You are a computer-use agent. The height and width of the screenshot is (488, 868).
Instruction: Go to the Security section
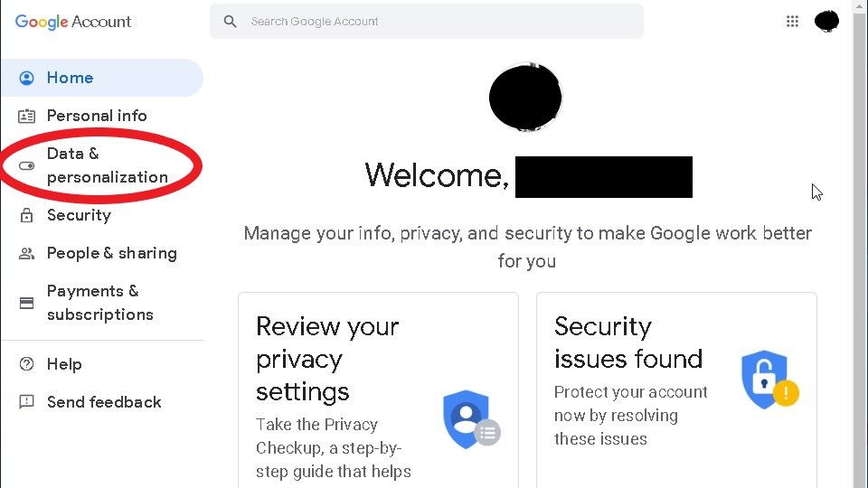79,215
